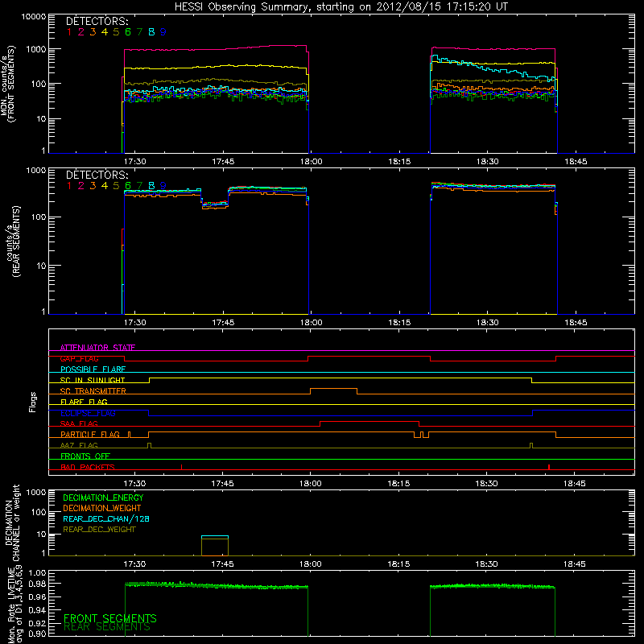Click the DECIMATION_ENERGY legend entry
Viewport: 644px width, 644px height.
coord(103,497)
